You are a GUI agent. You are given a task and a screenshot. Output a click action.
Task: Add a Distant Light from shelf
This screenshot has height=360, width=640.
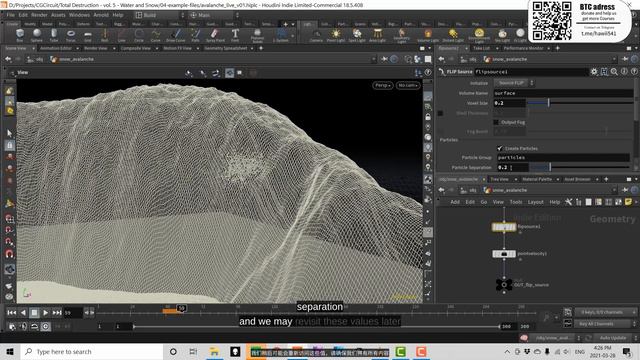[x=453, y=35]
